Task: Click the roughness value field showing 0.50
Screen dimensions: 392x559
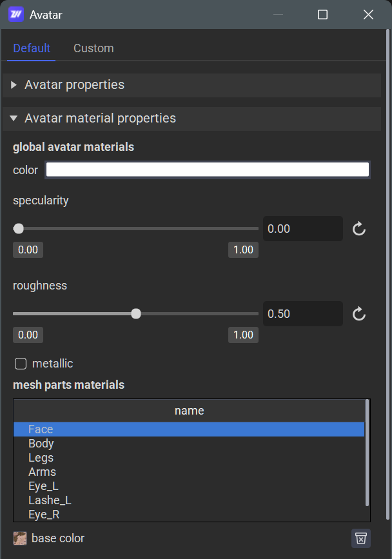Action: (x=303, y=313)
